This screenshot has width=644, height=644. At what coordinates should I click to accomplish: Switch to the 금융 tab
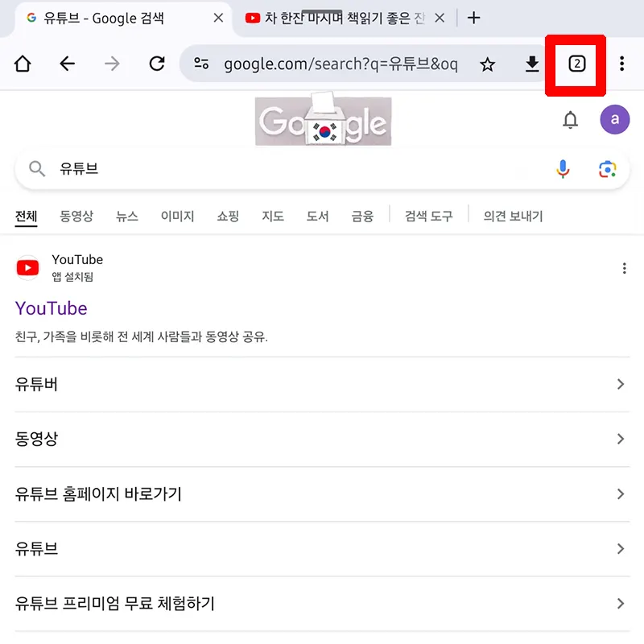click(x=362, y=216)
